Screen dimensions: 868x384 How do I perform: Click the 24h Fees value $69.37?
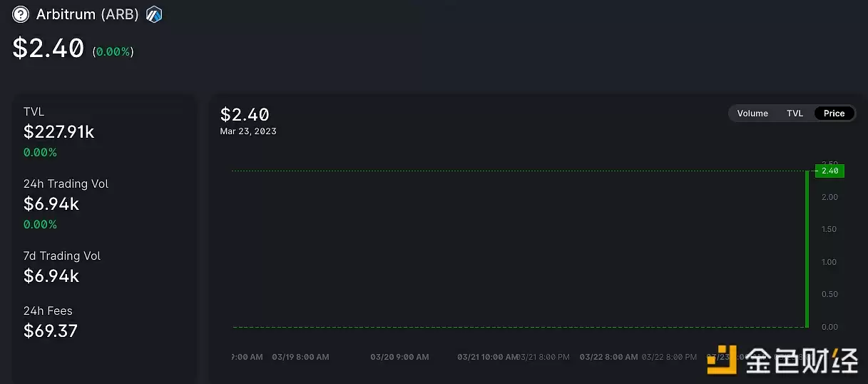51,331
